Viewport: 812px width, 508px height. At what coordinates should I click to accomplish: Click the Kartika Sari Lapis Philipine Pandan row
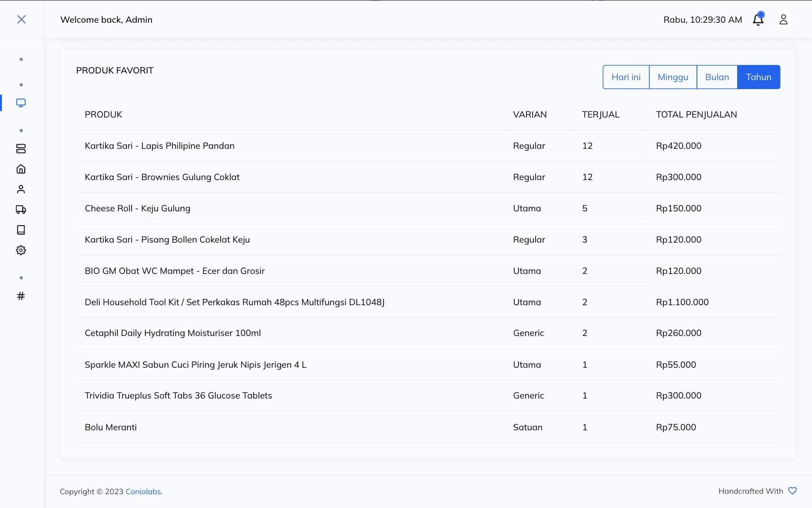coord(160,146)
